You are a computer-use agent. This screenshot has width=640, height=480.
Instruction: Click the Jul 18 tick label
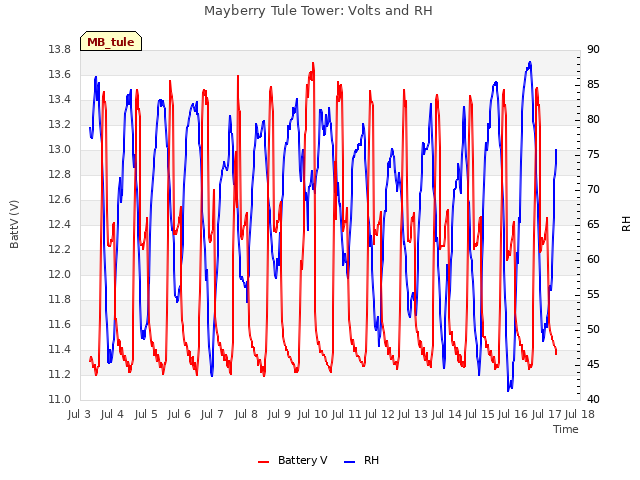click(x=580, y=414)
